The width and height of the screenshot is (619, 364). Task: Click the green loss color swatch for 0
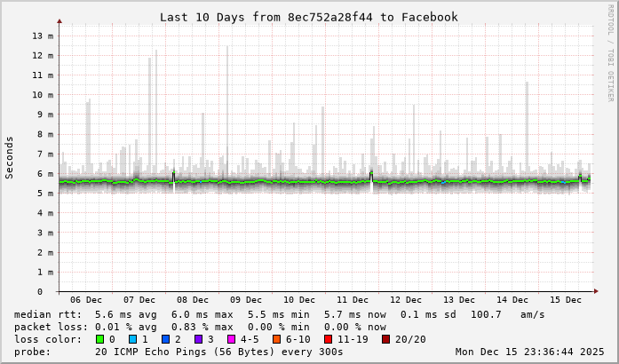tap(99, 339)
